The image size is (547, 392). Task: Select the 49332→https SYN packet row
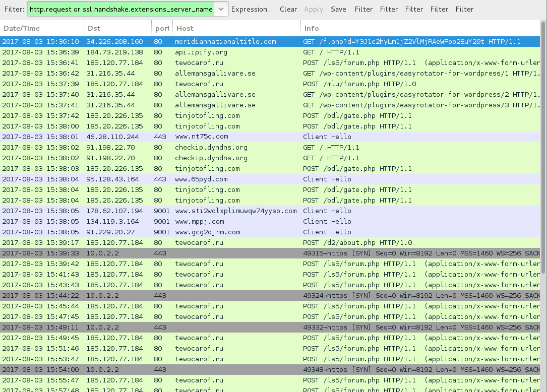270,327
